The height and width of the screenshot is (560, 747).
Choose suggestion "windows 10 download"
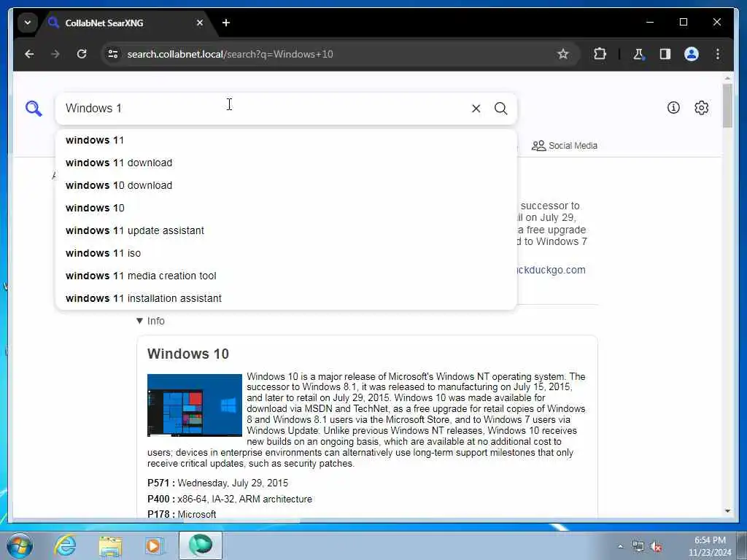click(x=286, y=186)
